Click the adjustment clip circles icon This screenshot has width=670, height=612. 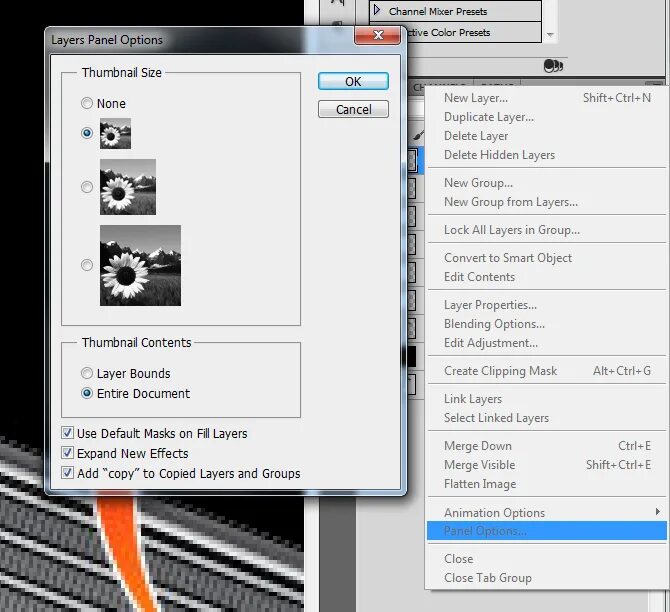point(553,66)
